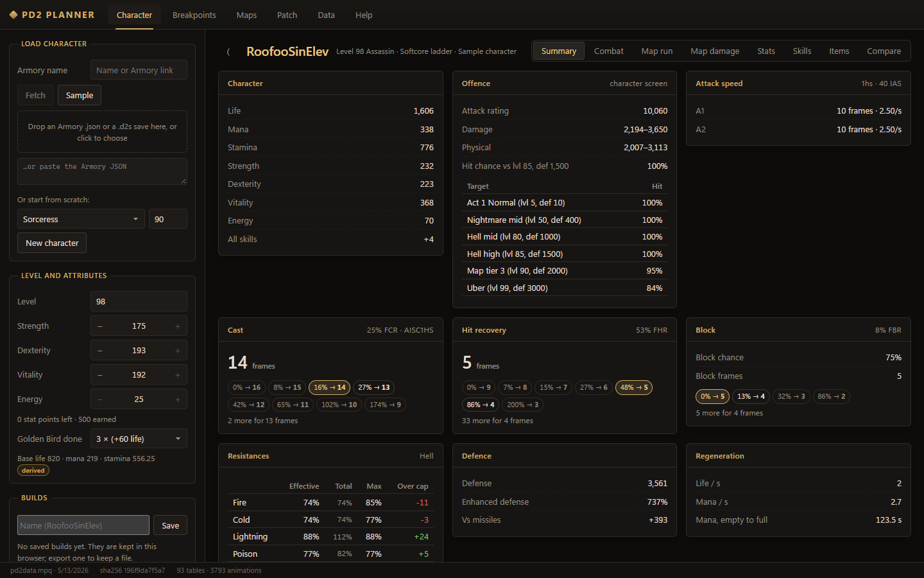Viewport: 924px width, 578px height.
Task: Click the derived badge
Action: pos(33,471)
